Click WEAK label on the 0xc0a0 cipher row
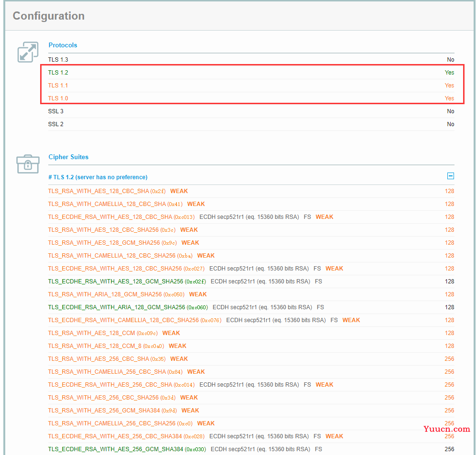 pos(178,346)
